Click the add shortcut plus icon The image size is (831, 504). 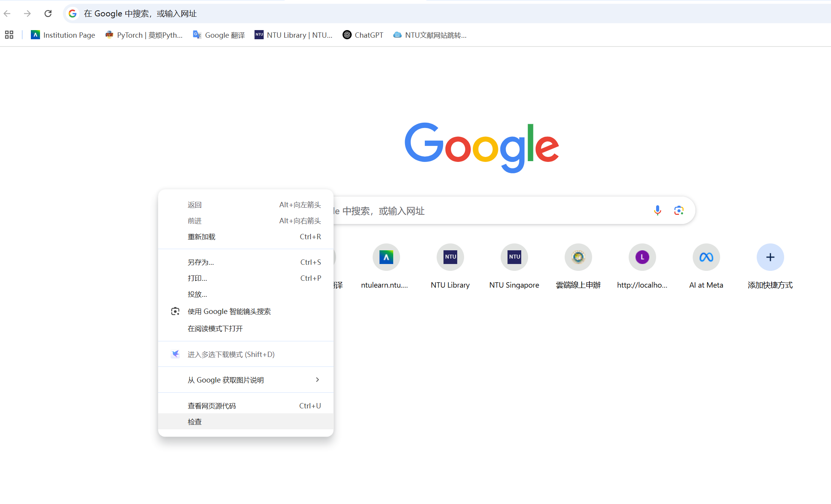[x=770, y=257]
